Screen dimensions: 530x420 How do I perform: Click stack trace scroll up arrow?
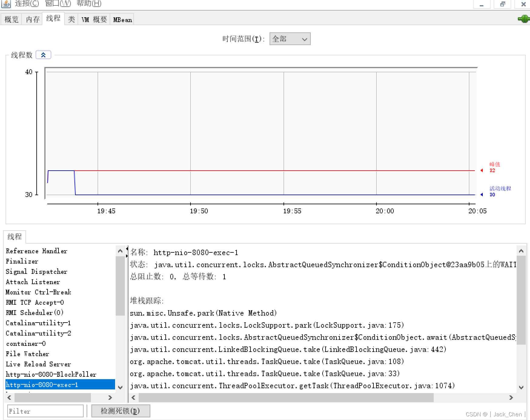521,251
